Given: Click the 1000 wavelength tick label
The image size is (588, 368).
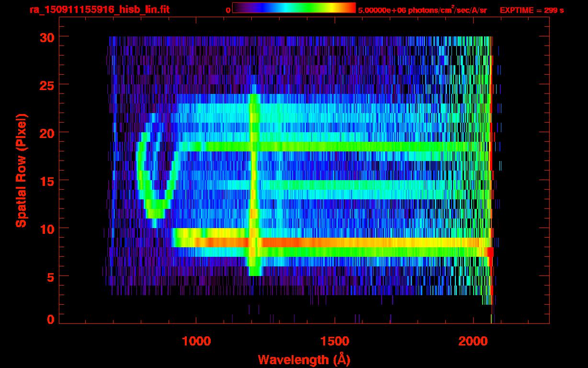Looking at the screenshot, I should (x=196, y=341).
